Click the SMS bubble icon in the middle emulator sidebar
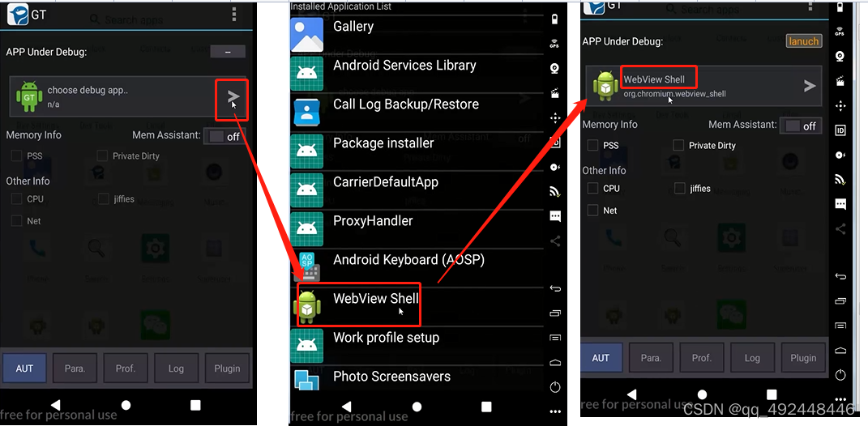 click(x=555, y=216)
